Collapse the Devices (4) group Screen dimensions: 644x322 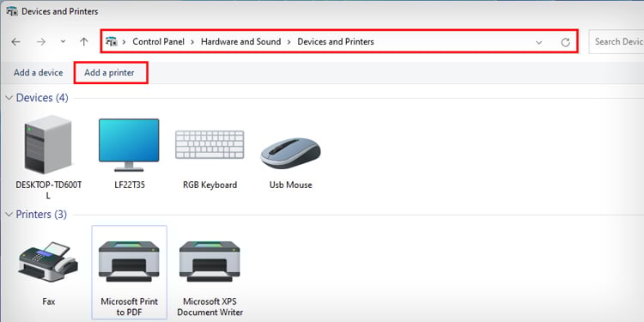pyautogui.click(x=9, y=98)
